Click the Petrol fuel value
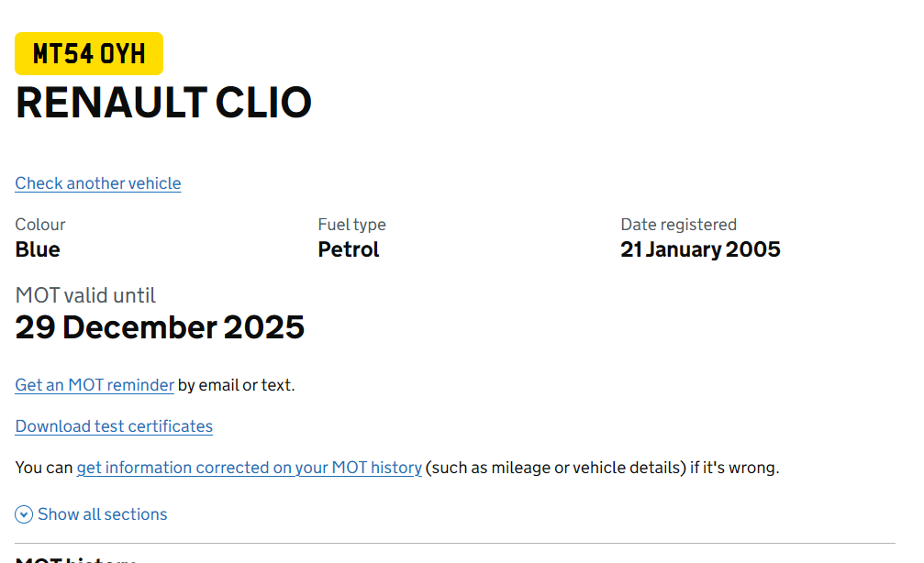Screen dimensions: 924x563 (349, 249)
